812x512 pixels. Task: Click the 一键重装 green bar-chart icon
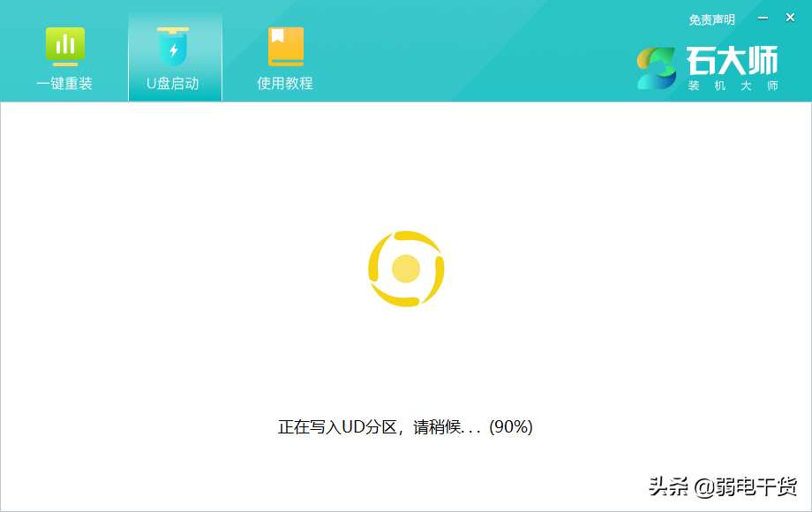coord(64,46)
